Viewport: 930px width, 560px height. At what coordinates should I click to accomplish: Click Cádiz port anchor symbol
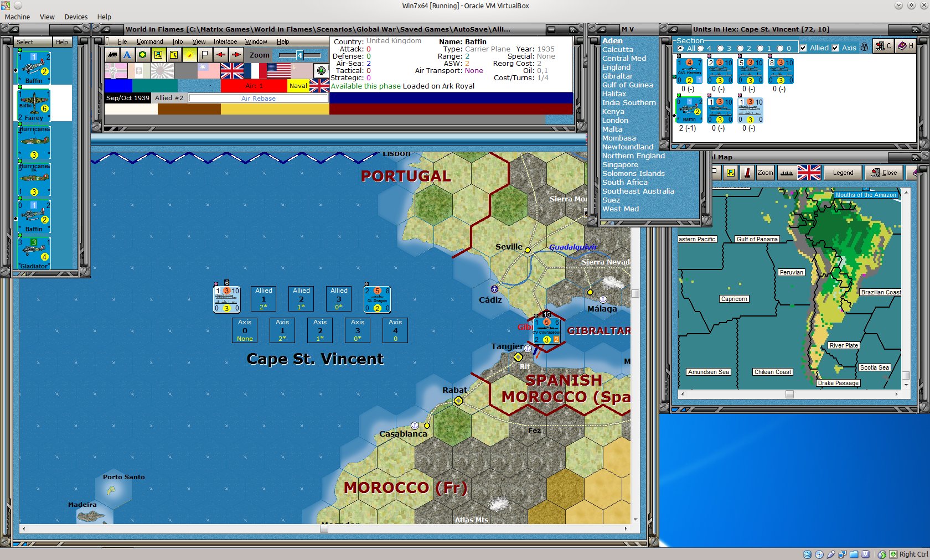(x=494, y=289)
